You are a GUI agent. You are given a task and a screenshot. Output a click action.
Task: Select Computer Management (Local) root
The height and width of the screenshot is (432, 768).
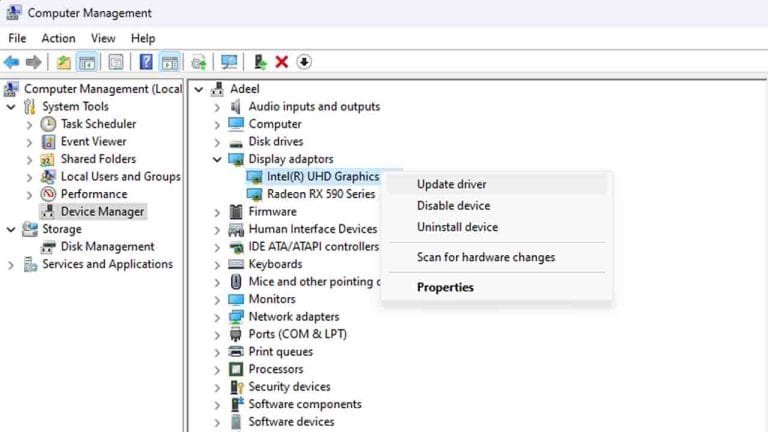(x=103, y=89)
